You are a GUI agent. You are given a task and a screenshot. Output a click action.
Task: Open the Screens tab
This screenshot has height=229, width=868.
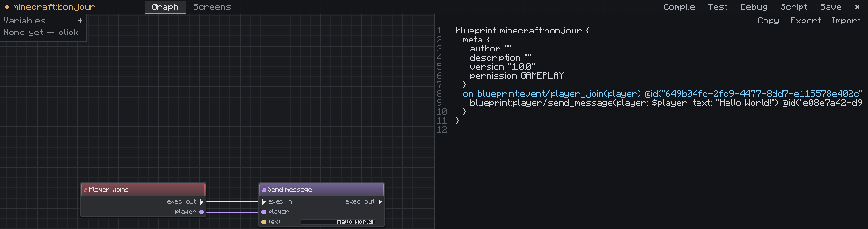coord(212,7)
